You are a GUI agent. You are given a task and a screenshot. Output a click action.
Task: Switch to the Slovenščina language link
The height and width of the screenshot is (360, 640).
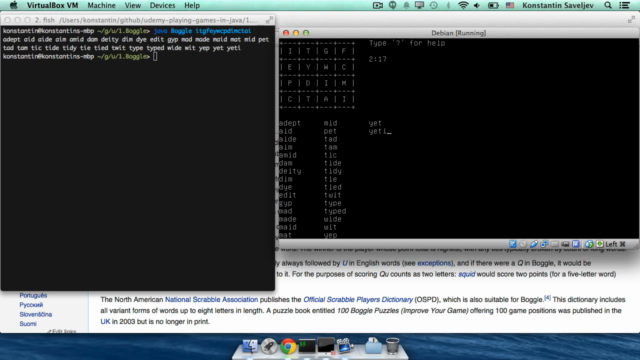tap(36, 314)
